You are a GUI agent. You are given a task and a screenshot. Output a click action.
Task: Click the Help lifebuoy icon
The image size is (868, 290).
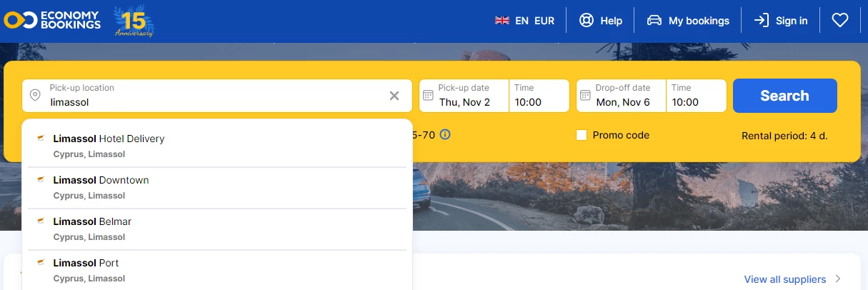pyautogui.click(x=587, y=21)
